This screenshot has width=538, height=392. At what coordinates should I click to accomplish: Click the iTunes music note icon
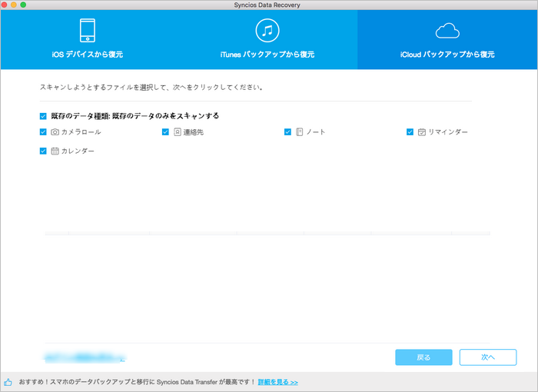click(x=267, y=31)
